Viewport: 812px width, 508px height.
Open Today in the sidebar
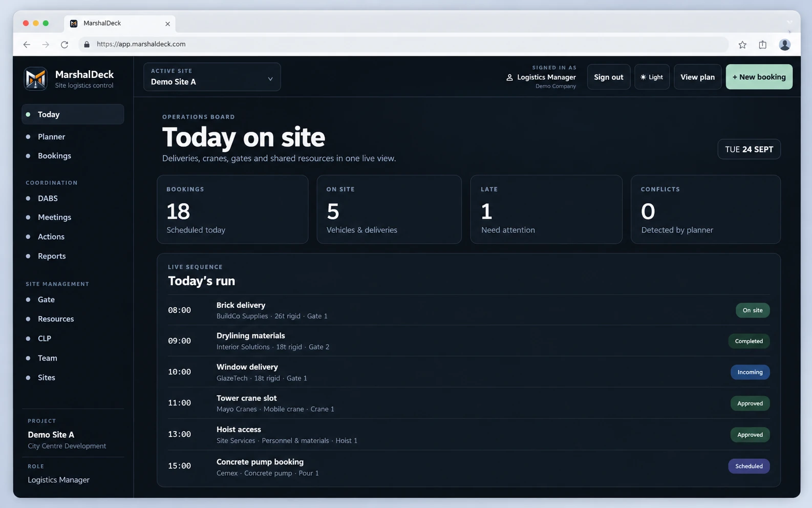click(73, 114)
